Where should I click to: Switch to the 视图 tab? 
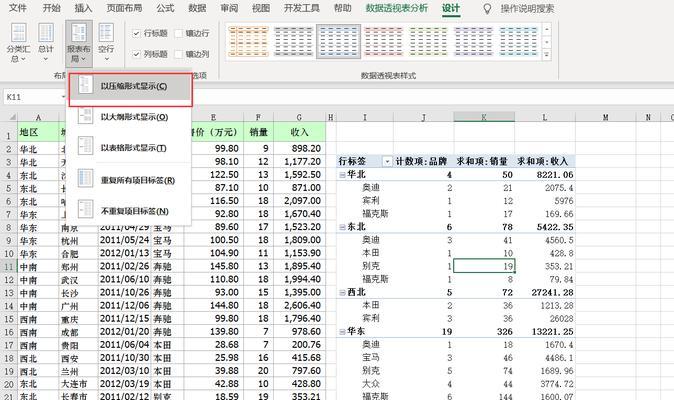[x=261, y=8]
